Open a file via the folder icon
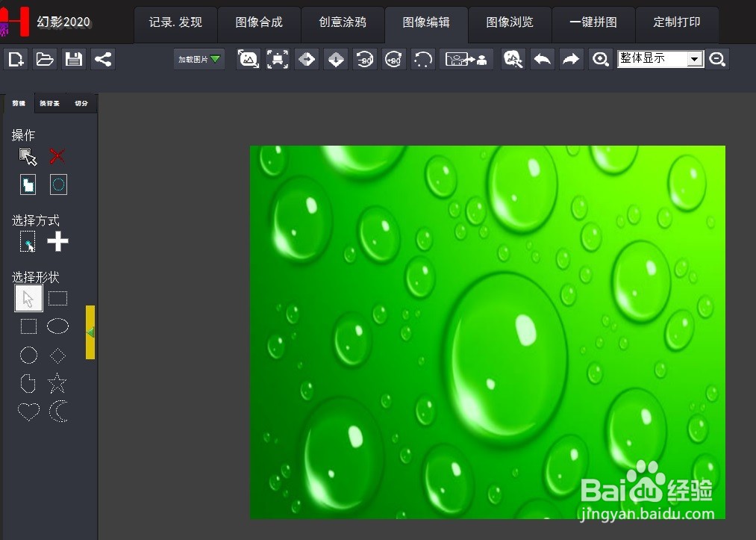Viewport: 756px width, 540px height. point(45,59)
